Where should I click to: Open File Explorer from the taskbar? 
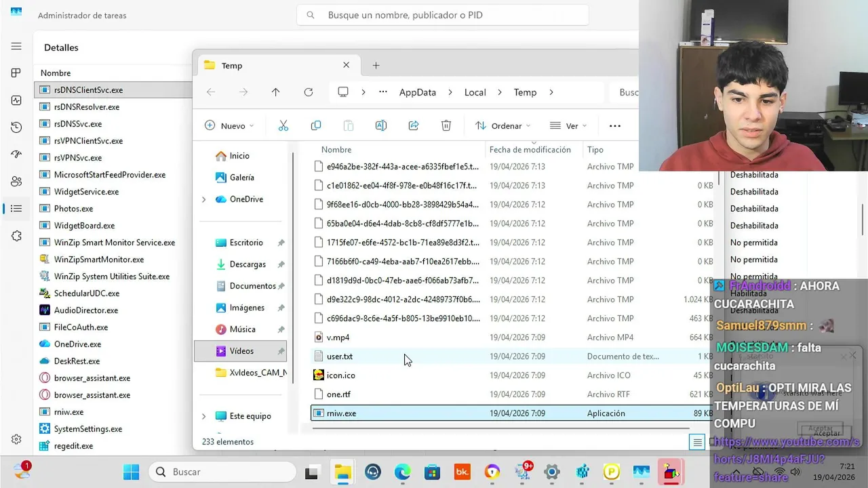[x=343, y=472]
